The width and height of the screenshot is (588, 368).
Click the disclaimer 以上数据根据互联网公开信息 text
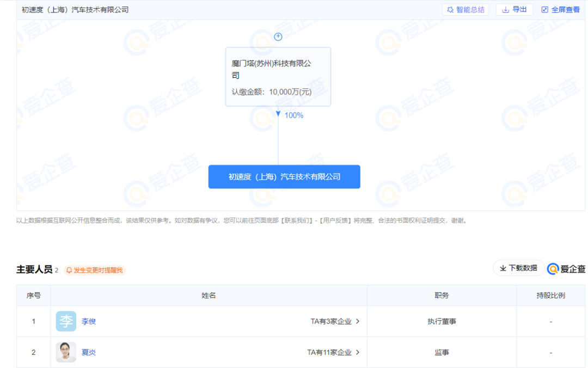coord(242,220)
